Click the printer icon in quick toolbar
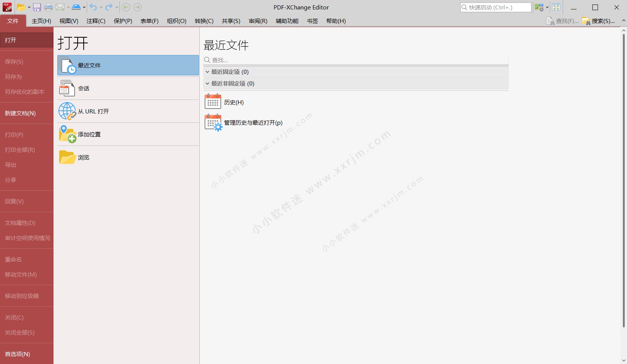Viewport: 627px width, 364px height. [x=49, y=7]
